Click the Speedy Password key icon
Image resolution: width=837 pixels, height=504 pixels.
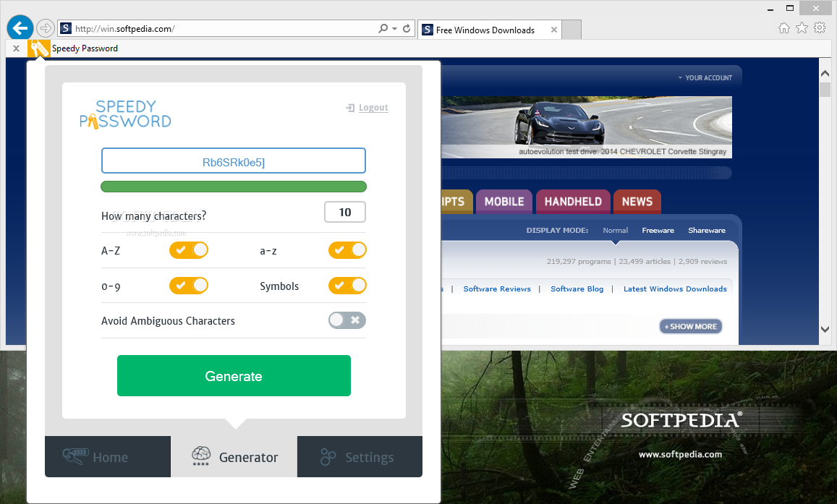coord(38,48)
